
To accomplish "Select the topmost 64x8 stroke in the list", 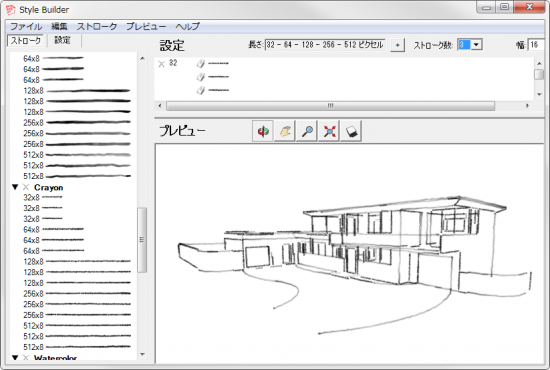I will [54, 58].
